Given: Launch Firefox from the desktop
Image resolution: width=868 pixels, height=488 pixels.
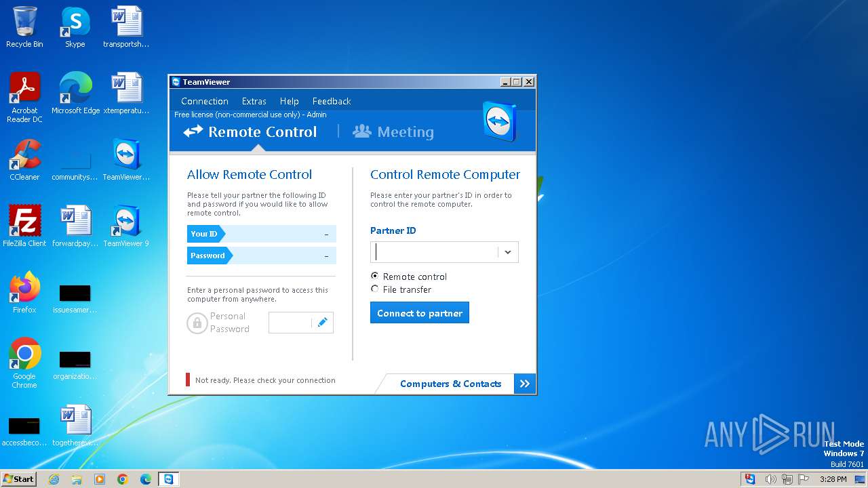Looking at the screenshot, I should coord(24,293).
